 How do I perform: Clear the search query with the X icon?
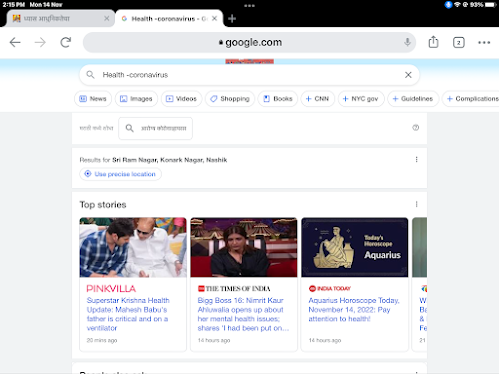click(x=408, y=75)
